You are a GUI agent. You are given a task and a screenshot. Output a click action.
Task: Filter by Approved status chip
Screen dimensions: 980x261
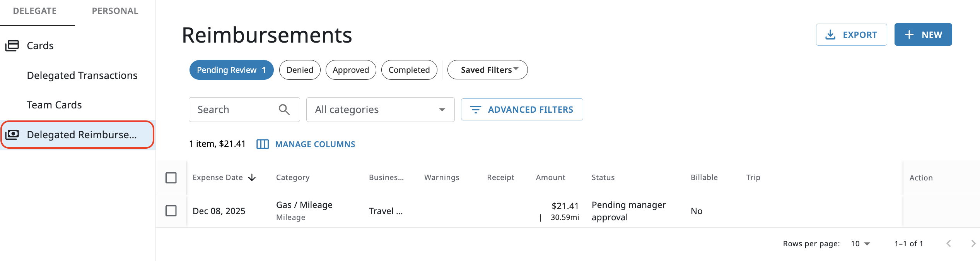coord(351,70)
